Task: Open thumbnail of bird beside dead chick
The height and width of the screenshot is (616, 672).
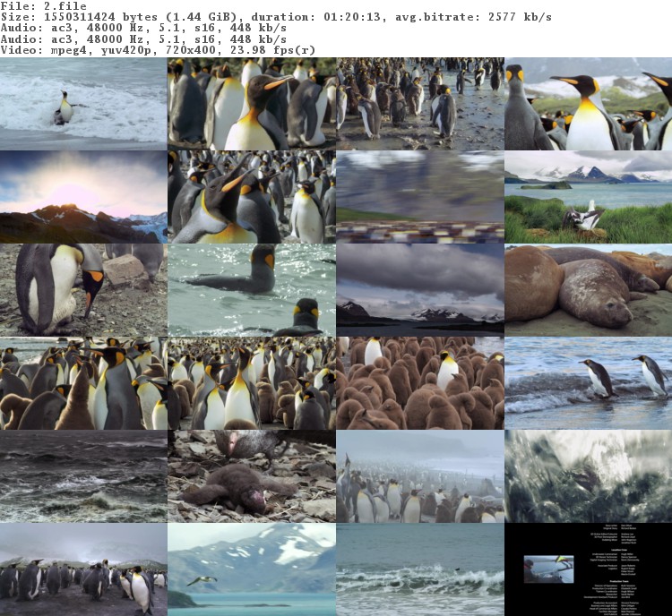Action: (252, 476)
